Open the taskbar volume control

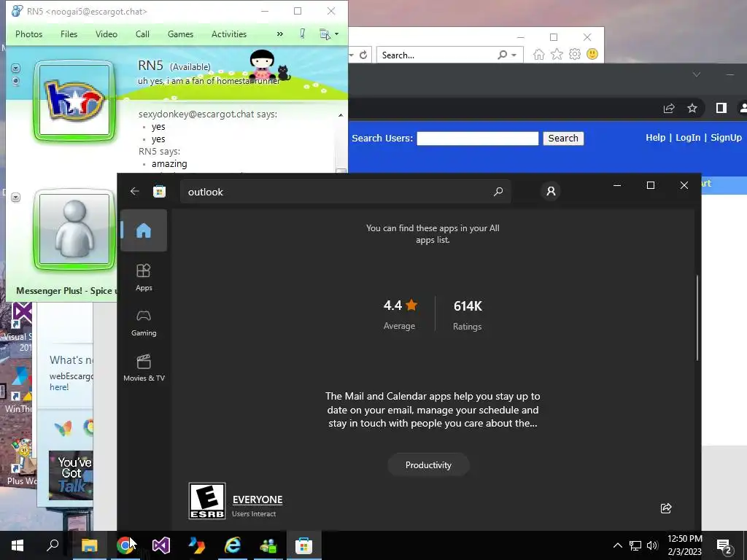click(653, 545)
